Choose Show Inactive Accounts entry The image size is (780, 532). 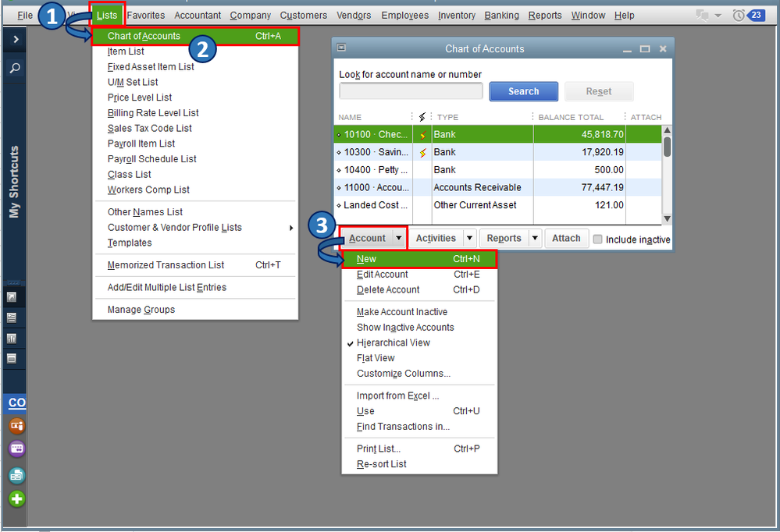coord(405,327)
